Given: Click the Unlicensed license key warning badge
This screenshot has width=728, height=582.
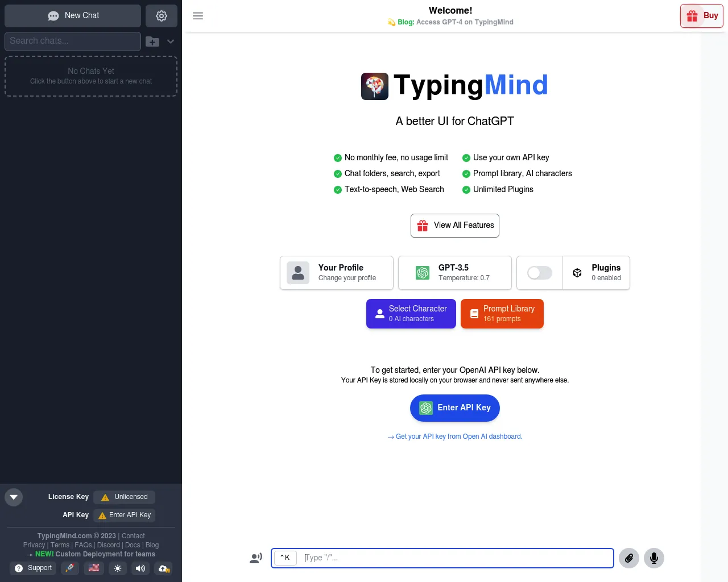Looking at the screenshot, I should [124, 497].
